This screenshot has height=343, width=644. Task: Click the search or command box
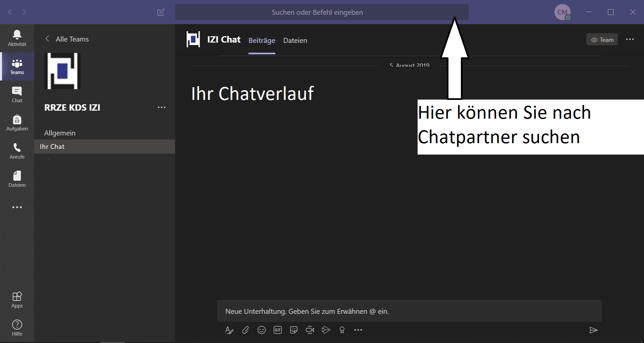317,12
